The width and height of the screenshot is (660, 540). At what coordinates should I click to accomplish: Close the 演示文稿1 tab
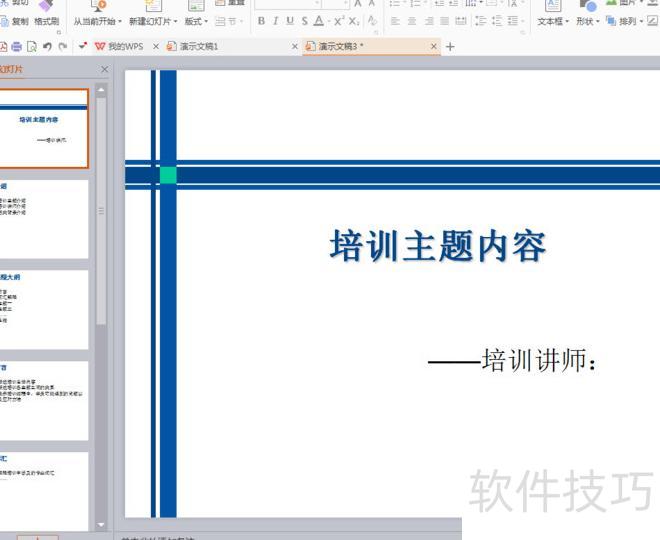point(295,46)
